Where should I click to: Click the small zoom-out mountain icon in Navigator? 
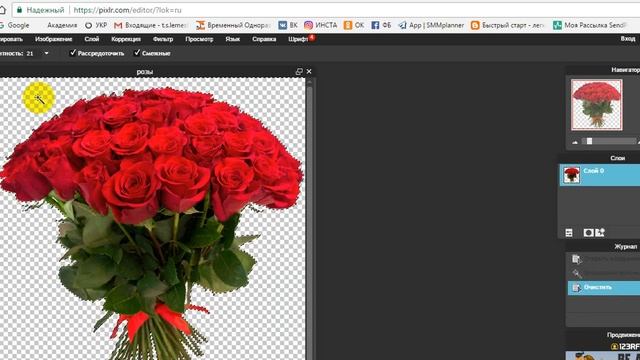(x=575, y=142)
